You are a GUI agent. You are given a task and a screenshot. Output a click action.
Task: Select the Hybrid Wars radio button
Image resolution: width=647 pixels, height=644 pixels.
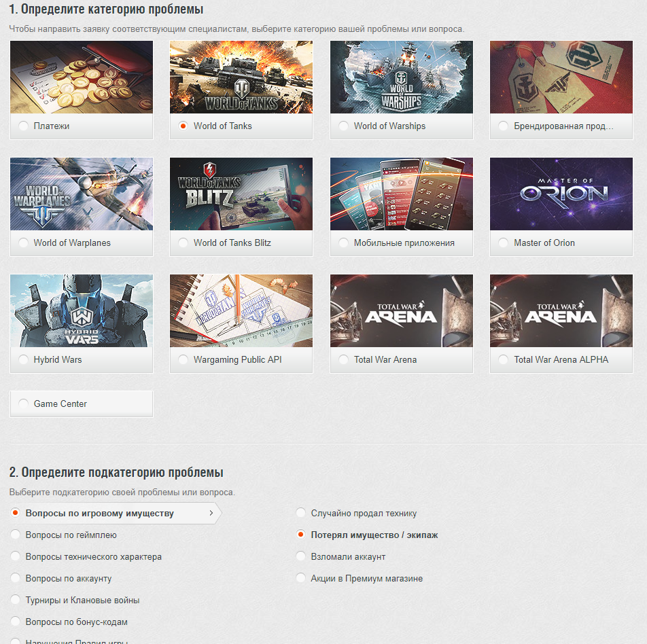click(x=23, y=359)
